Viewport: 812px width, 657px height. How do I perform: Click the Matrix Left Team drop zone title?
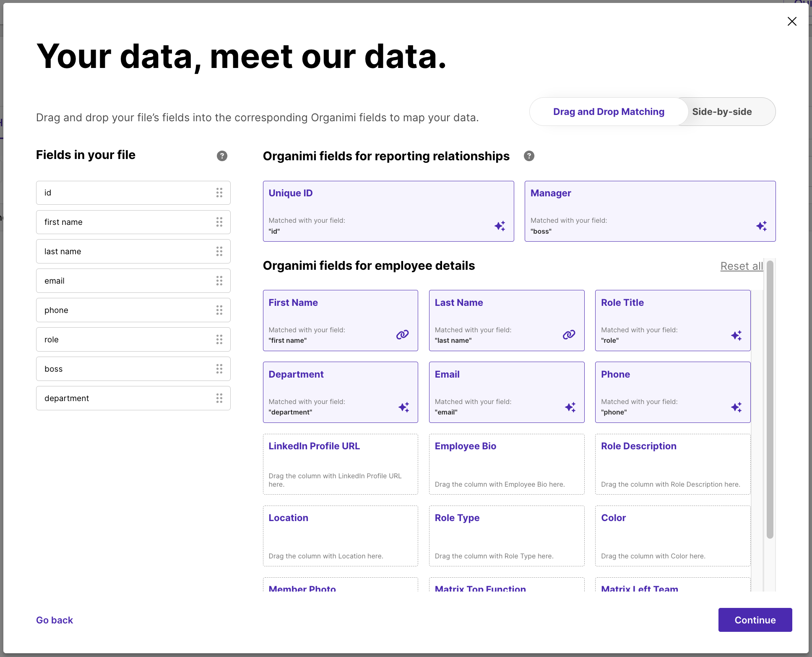(x=640, y=588)
